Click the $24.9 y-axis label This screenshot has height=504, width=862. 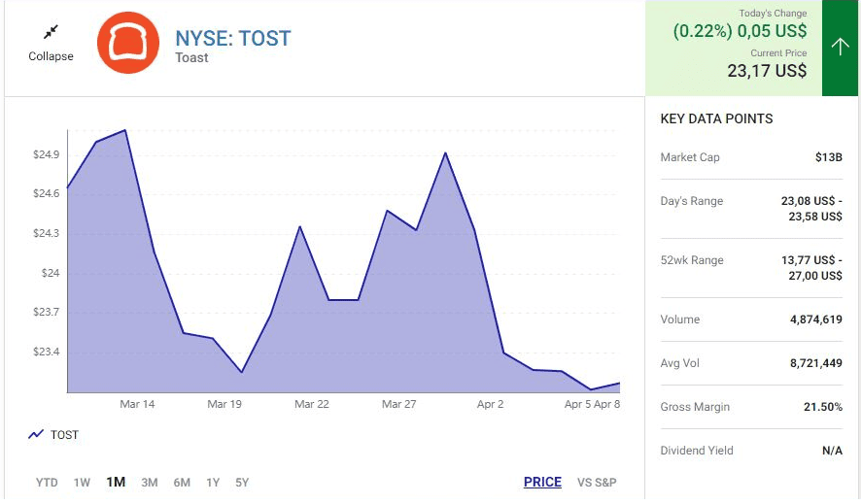pyautogui.click(x=47, y=154)
